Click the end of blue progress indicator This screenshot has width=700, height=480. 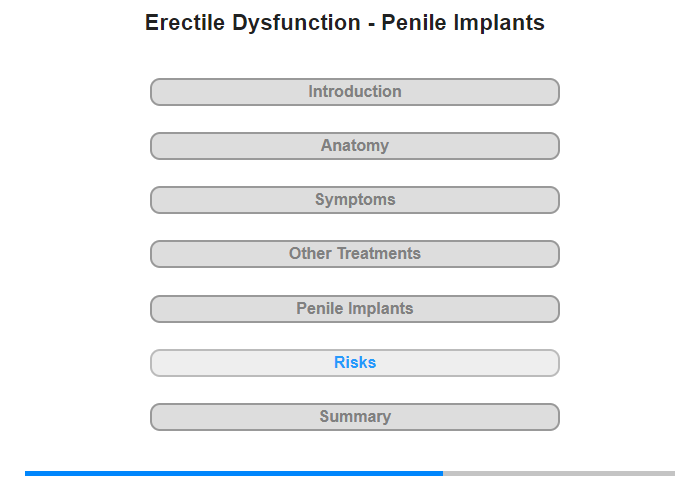coord(442,473)
